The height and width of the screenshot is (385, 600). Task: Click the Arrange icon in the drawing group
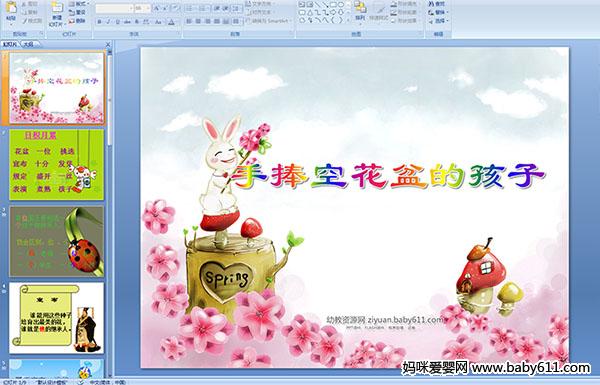(360, 10)
